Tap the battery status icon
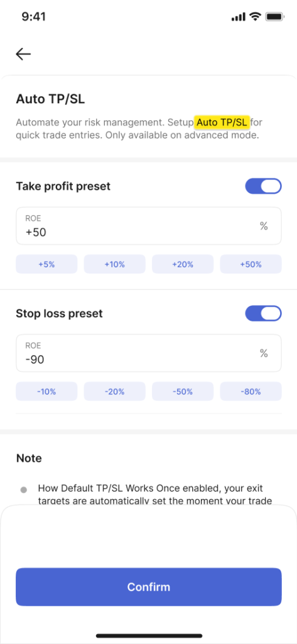This screenshot has height=644, width=297. point(273,17)
